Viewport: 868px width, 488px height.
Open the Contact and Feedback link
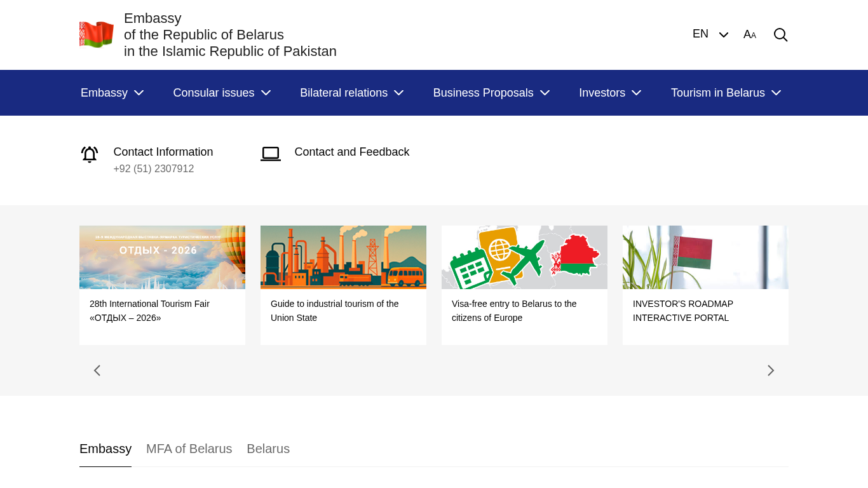tap(351, 152)
